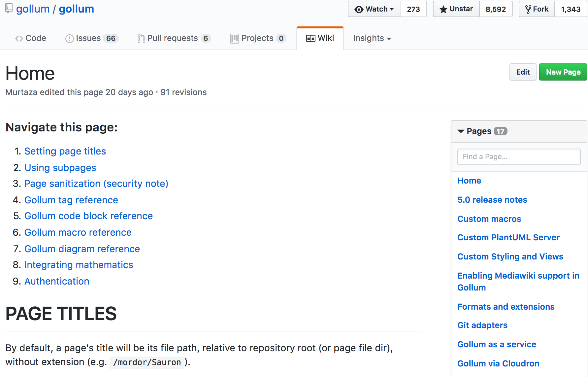This screenshot has height=377, width=588.
Task: Open the Custom Styling and Views page
Action: (510, 257)
